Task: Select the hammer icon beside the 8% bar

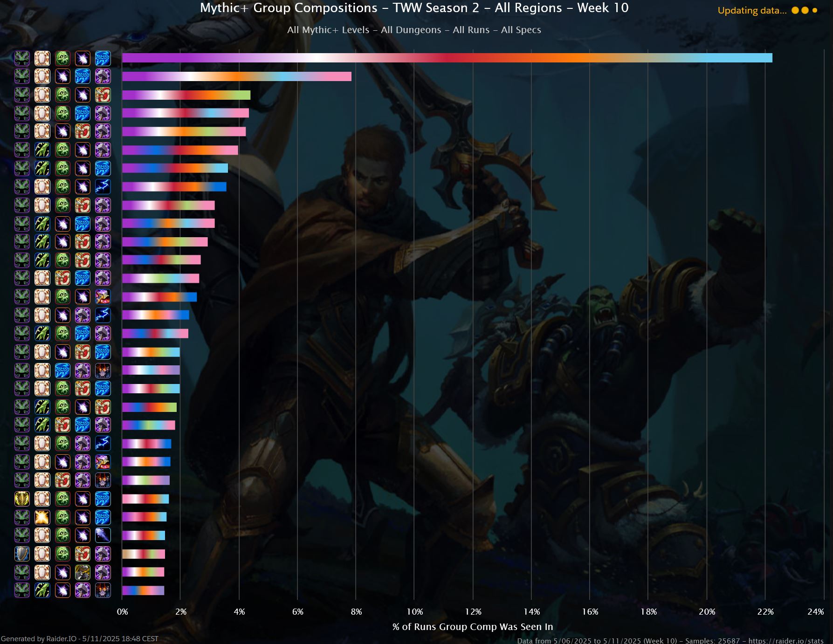Action: [x=103, y=76]
